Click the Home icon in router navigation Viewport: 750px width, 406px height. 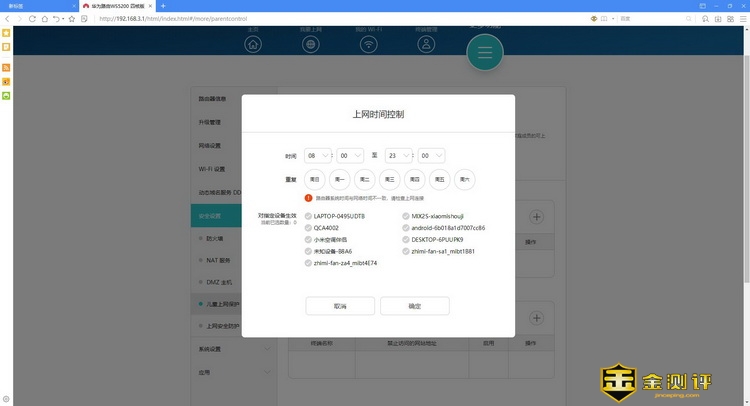[x=253, y=44]
